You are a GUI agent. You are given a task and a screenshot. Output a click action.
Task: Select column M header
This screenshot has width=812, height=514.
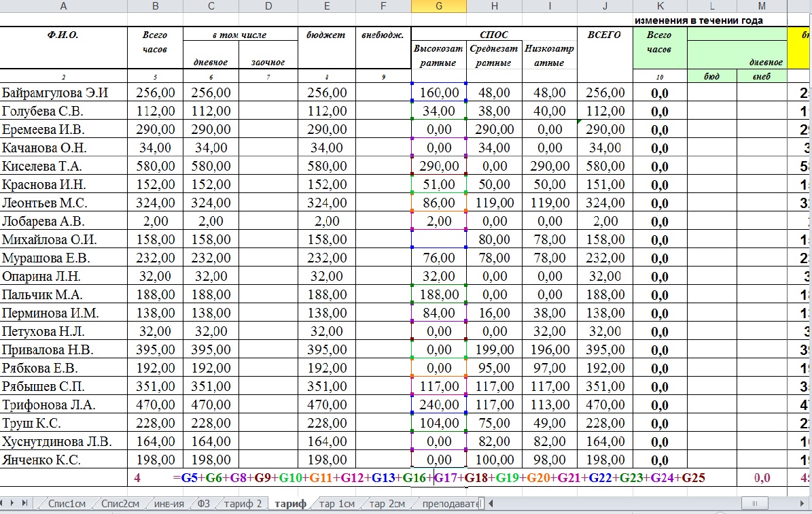(761, 5)
